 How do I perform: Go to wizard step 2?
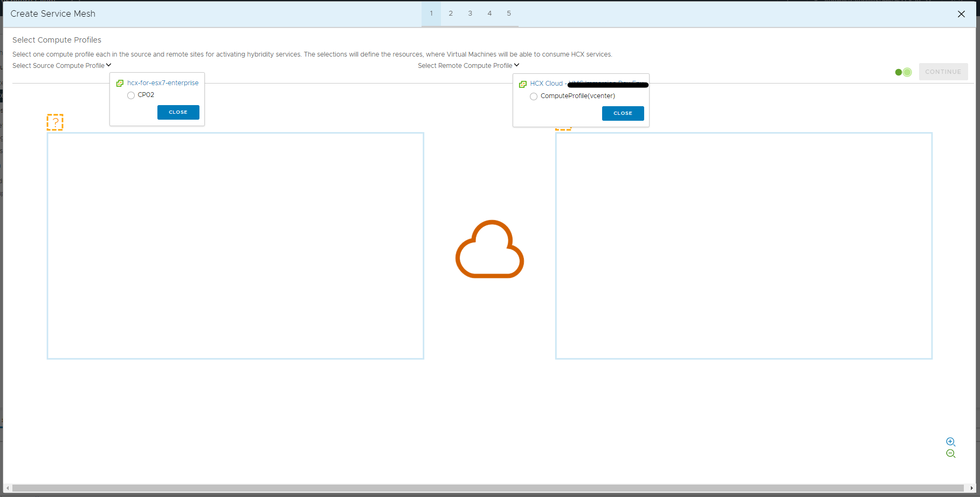[x=451, y=13]
